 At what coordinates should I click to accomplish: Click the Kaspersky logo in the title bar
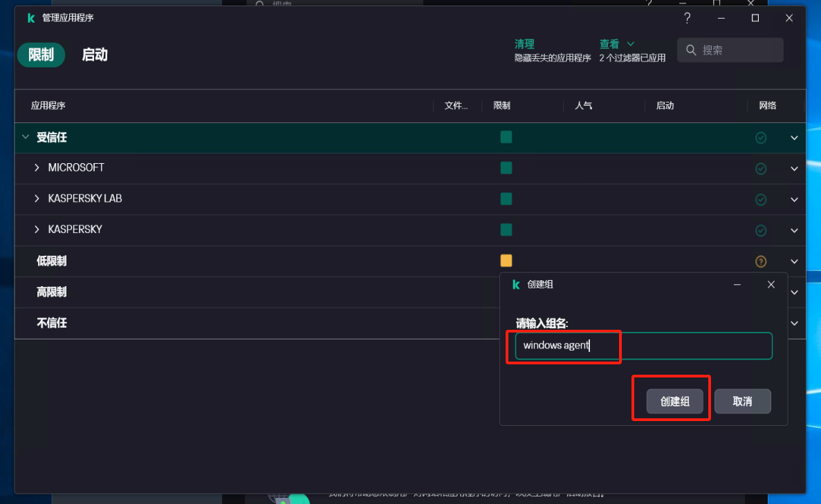tap(31, 18)
